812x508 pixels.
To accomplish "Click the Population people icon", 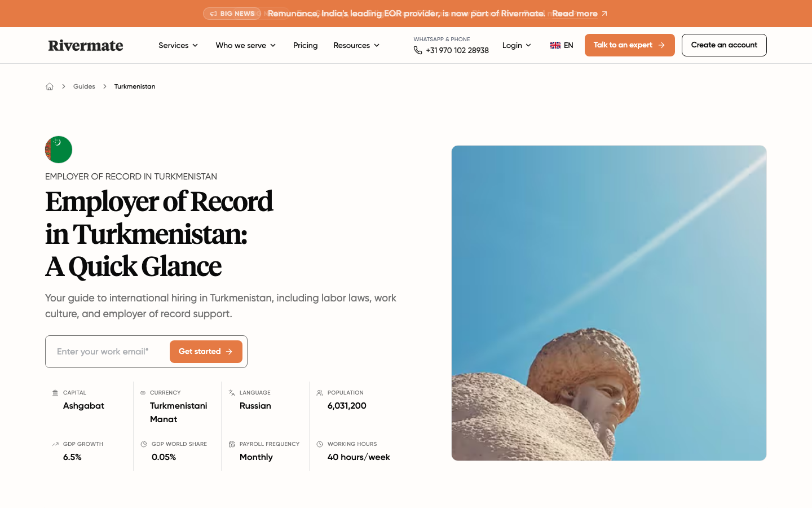I will [320, 393].
